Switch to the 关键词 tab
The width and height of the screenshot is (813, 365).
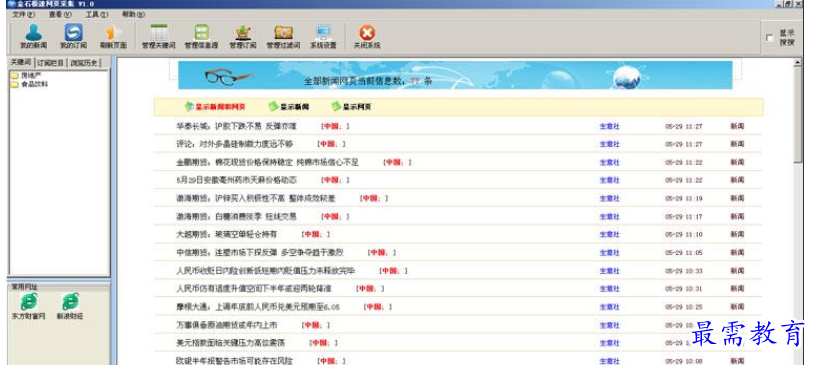(x=21, y=62)
